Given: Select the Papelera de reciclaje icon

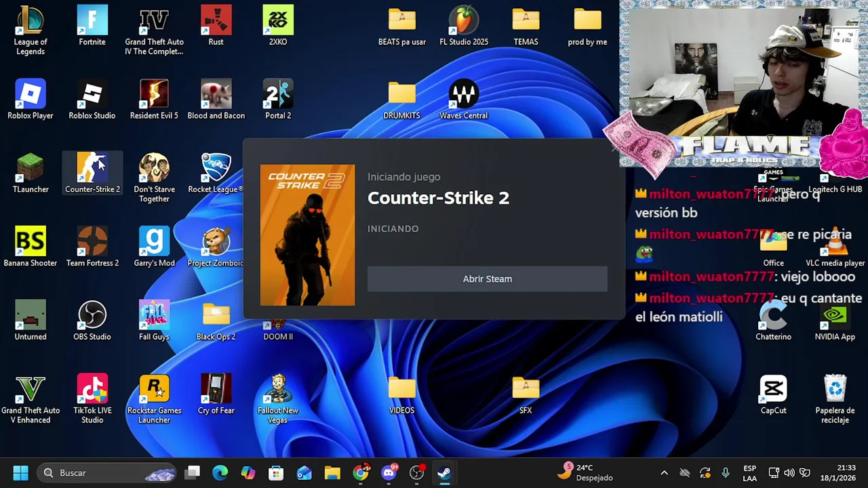Looking at the screenshot, I should point(835,399).
